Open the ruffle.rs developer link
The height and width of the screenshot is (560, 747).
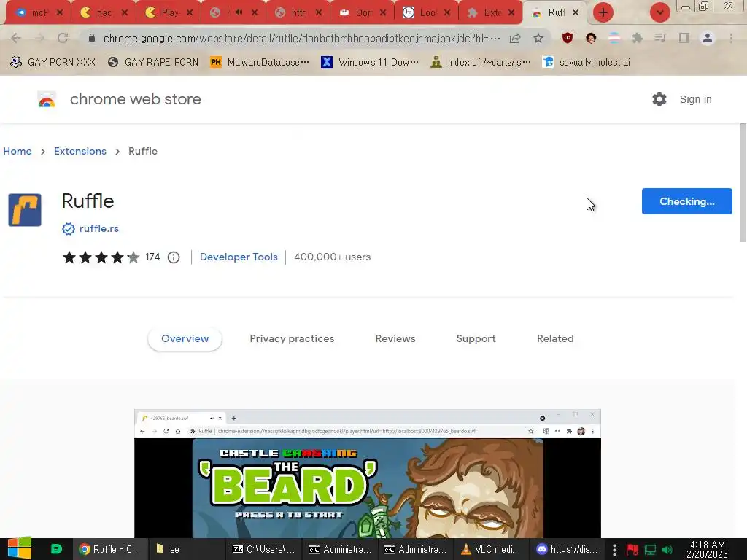(x=99, y=228)
